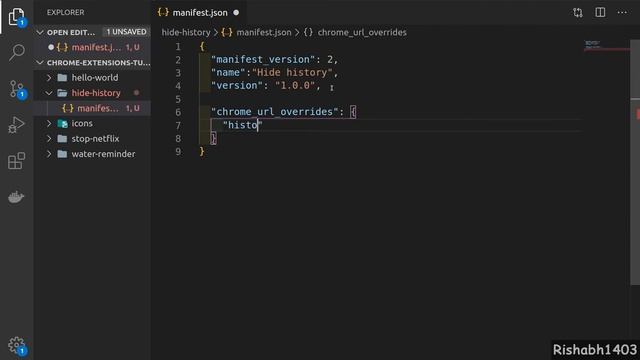The width and height of the screenshot is (640, 360).
Task: Click the minimap code preview
Action: pos(593,44)
